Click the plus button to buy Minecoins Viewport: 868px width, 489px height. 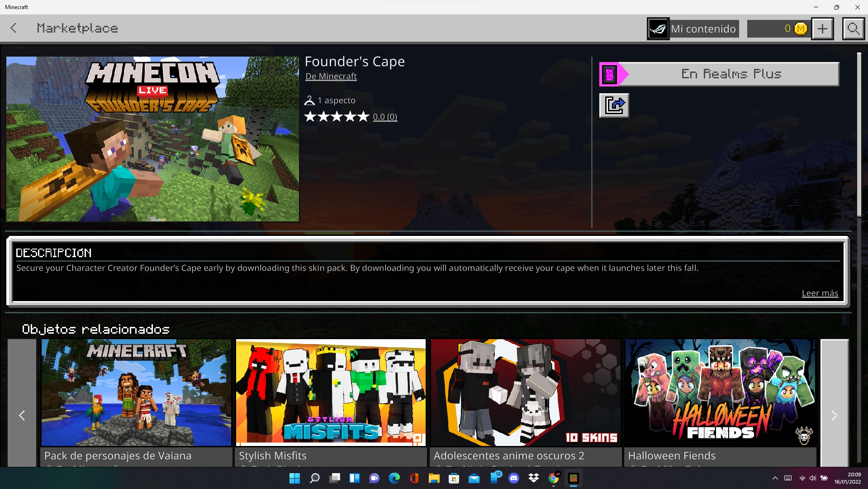[x=822, y=29]
